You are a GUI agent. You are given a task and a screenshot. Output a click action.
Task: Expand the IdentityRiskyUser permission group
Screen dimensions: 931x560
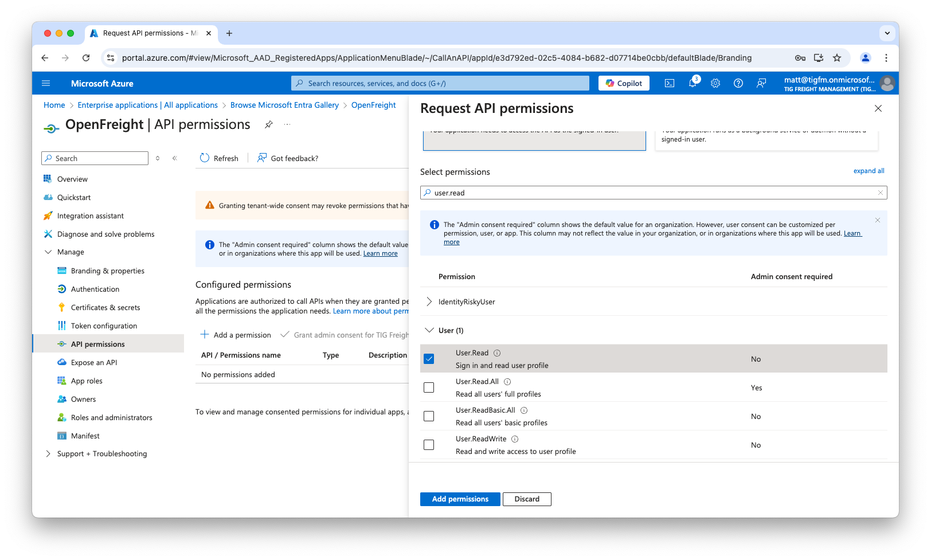429,301
